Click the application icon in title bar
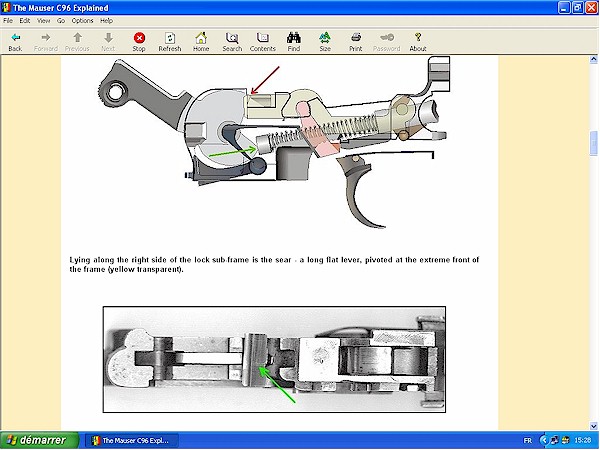This screenshot has width=600, height=450. [x=6, y=7]
